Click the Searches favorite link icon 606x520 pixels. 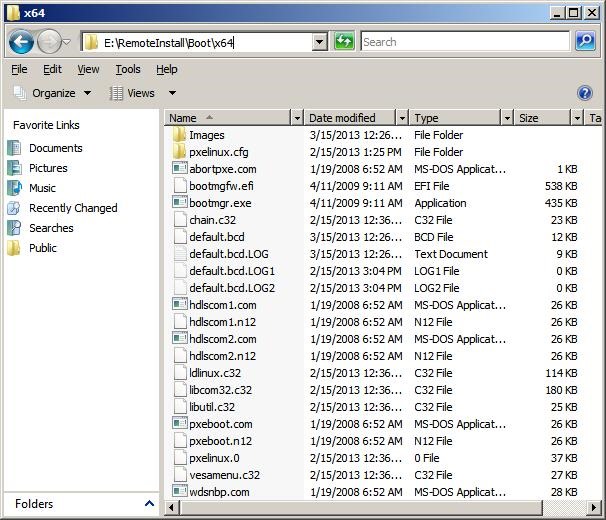tap(14, 228)
